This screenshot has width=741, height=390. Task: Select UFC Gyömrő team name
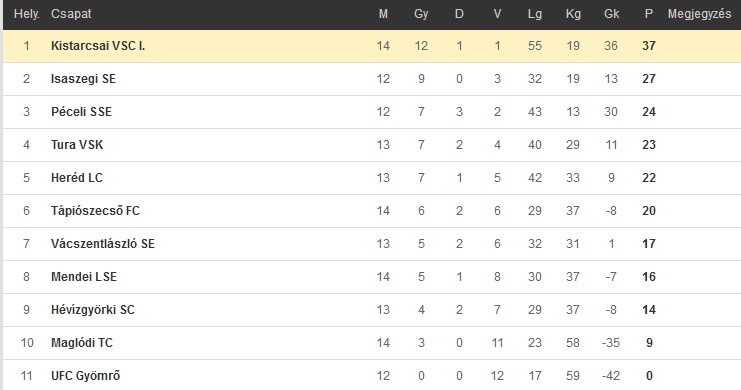pos(86,376)
